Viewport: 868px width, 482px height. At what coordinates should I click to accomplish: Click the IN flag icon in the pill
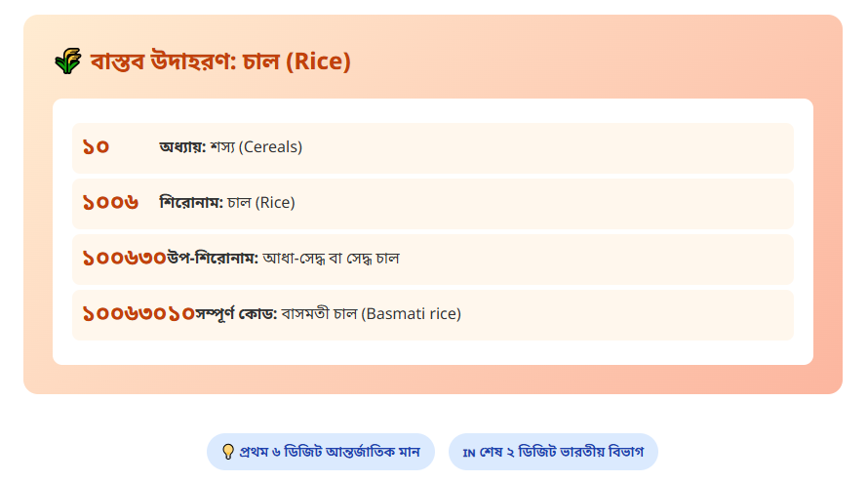point(468,453)
